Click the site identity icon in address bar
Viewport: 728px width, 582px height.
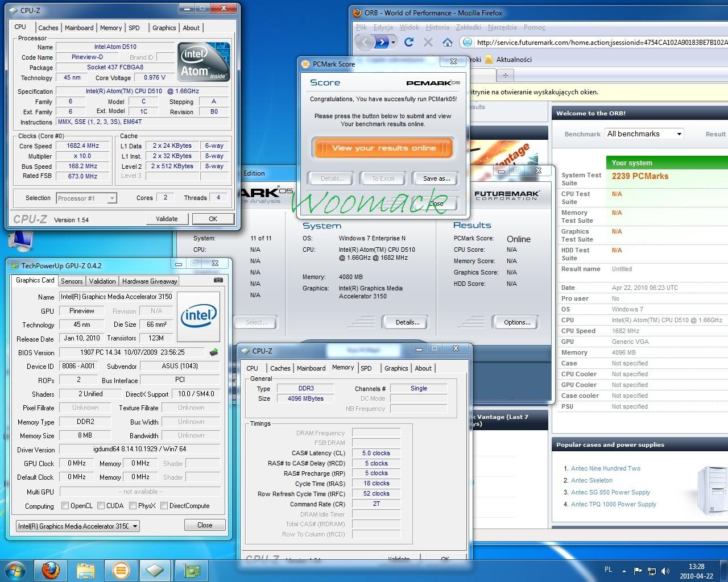point(468,42)
